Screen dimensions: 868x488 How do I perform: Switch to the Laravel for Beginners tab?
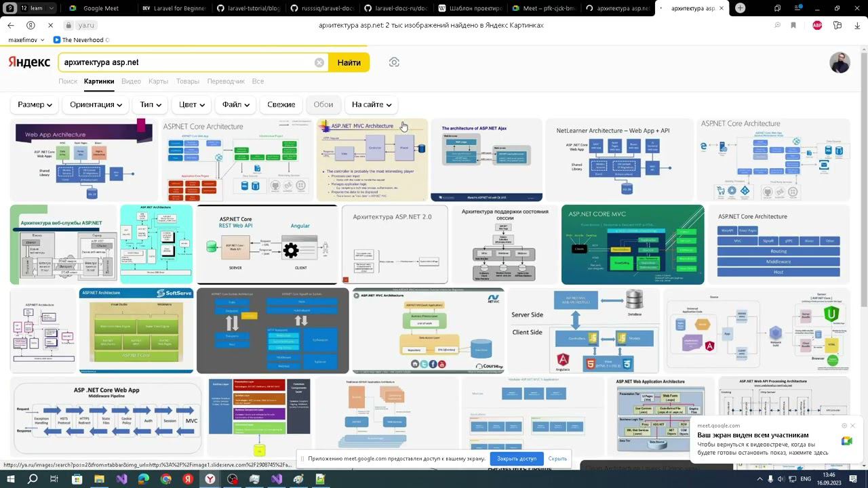174,8
